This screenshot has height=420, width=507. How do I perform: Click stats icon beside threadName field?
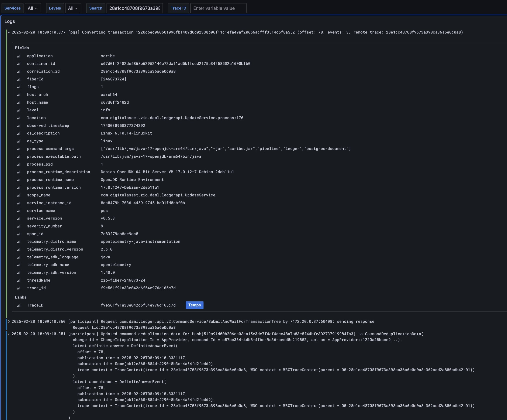(x=19, y=280)
